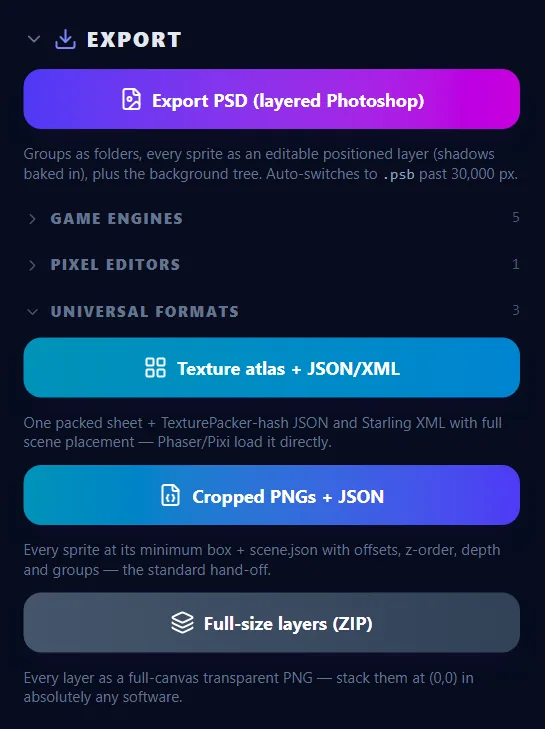Collapse the Universal Formats chevron

pos(33,311)
